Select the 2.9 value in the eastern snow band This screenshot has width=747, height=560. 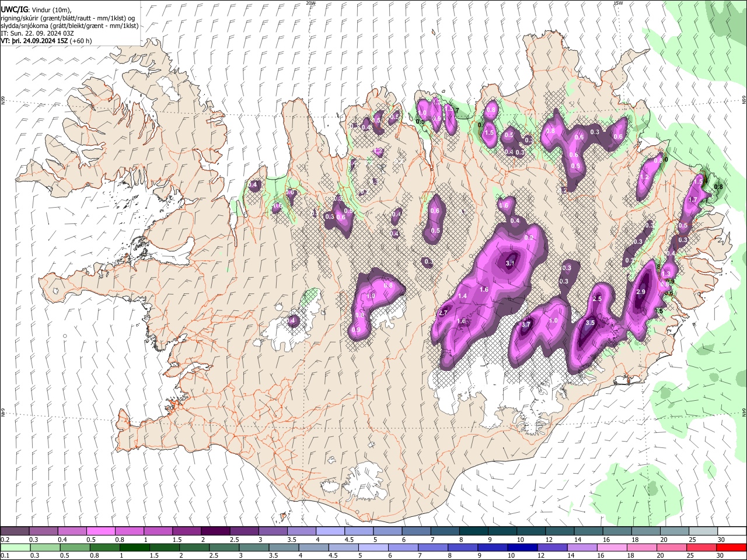point(641,292)
